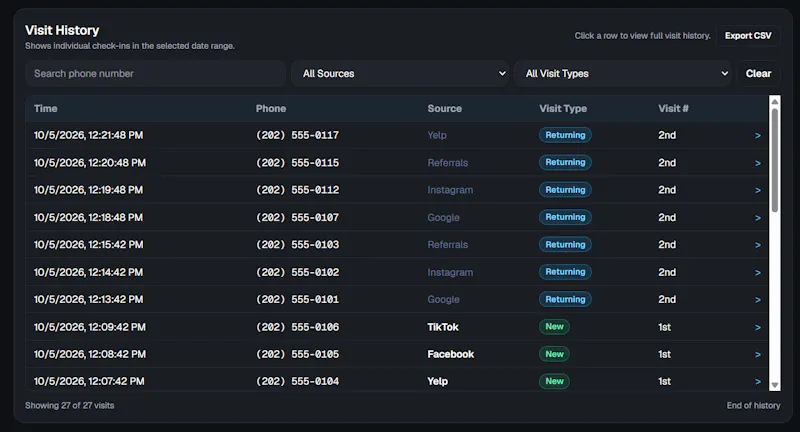Select timestamp 10/5/2026, 12:21:48 PM
Screen dimensions: 800x432
click(88, 135)
